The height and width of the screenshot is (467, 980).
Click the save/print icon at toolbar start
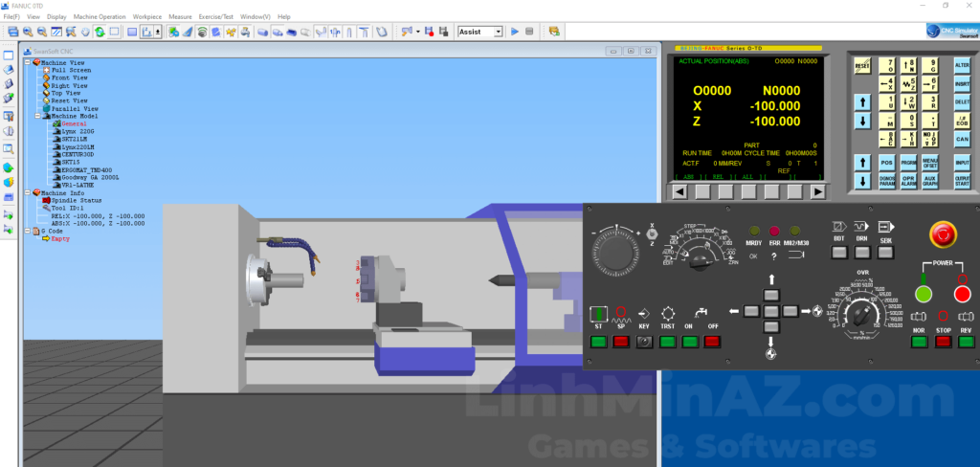[x=13, y=32]
